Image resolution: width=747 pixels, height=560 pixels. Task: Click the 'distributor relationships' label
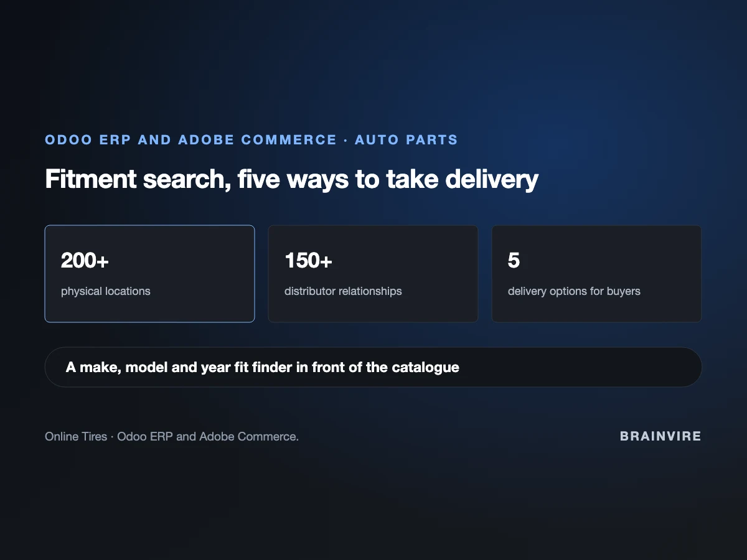pyautogui.click(x=343, y=291)
